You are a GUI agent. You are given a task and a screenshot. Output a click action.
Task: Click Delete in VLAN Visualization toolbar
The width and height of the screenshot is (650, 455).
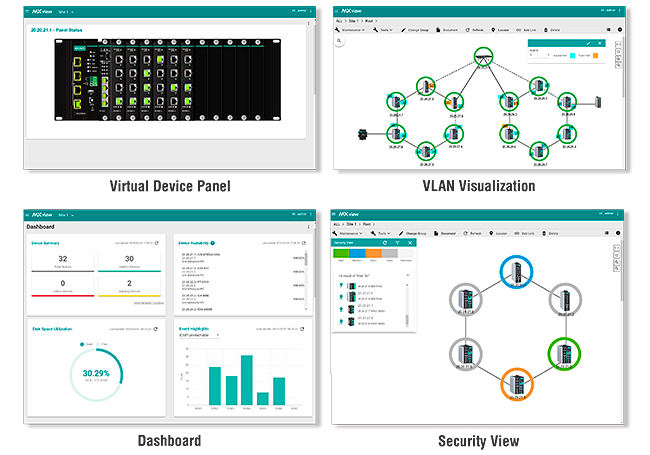click(x=552, y=30)
